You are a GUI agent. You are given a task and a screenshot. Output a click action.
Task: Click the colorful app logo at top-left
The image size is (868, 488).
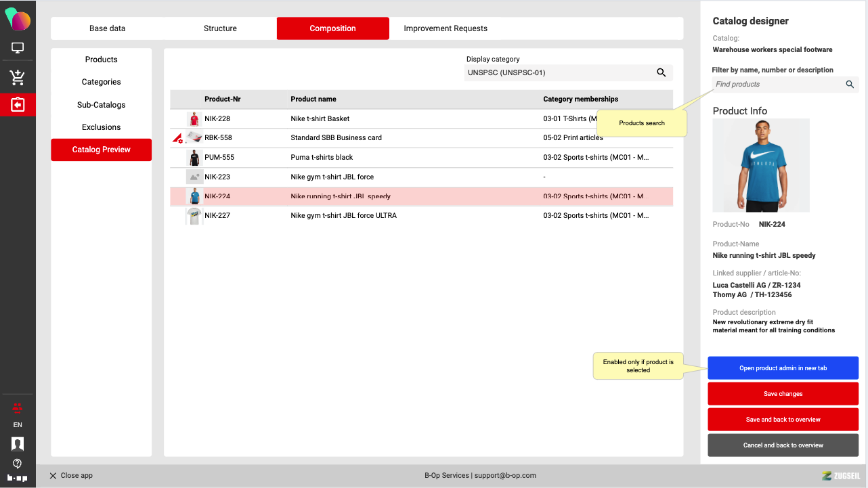pyautogui.click(x=18, y=19)
